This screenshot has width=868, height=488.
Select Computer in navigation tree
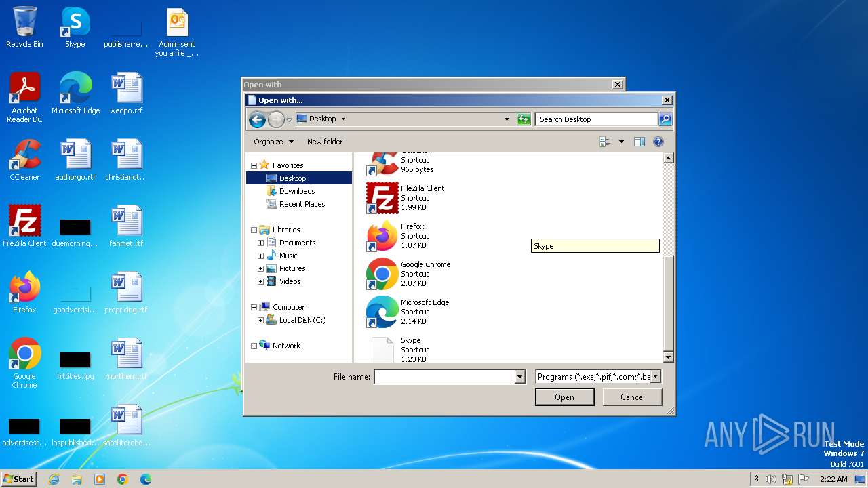[x=288, y=307]
